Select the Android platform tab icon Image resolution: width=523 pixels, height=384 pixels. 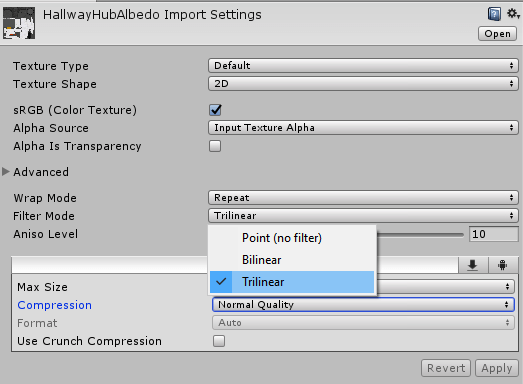[502, 265]
